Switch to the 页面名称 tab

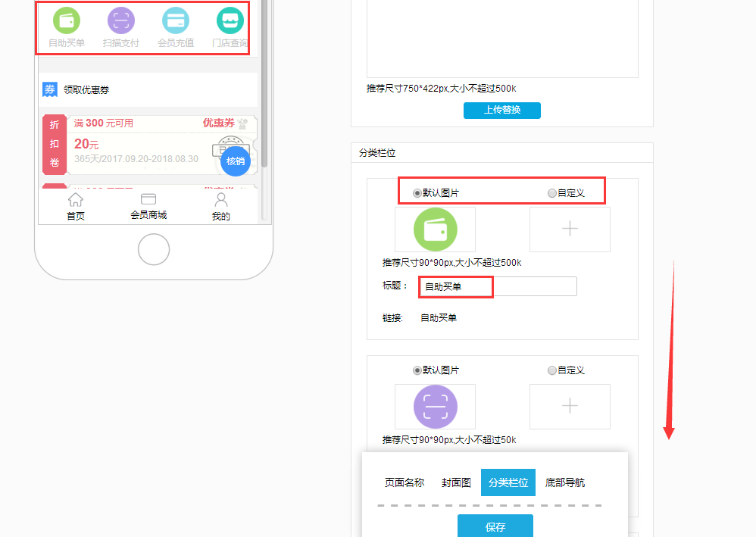click(404, 482)
